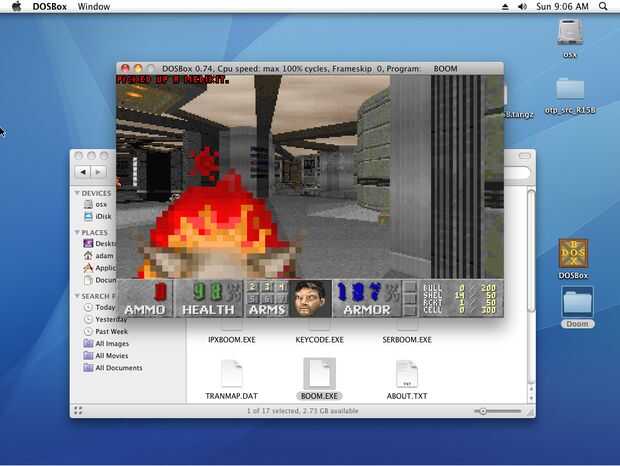Image resolution: width=620 pixels, height=466 pixels.
Task: Click the HEALTH percentage in Doom HUD
Action: pyautogui.click(x=208, y=298)
